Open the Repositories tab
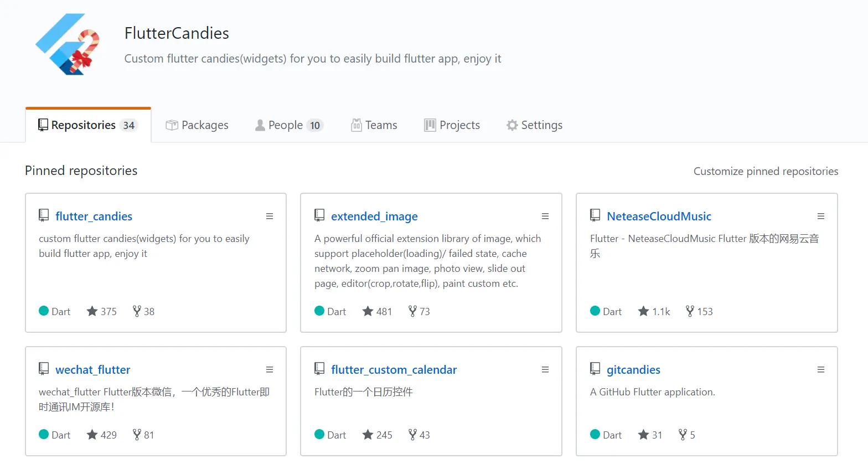868x474 pixels. coord(87,125)
